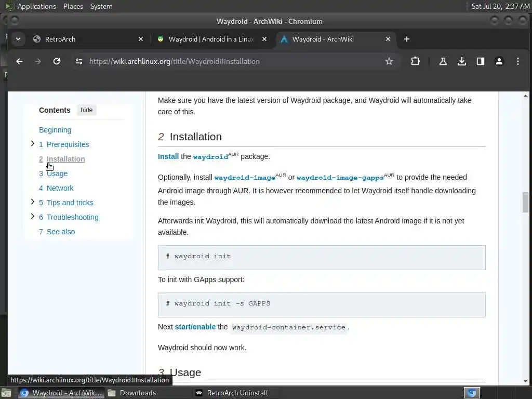Screen dimensions: 532x399
Task: Go back to the previous page
Action: pos(19,61)
